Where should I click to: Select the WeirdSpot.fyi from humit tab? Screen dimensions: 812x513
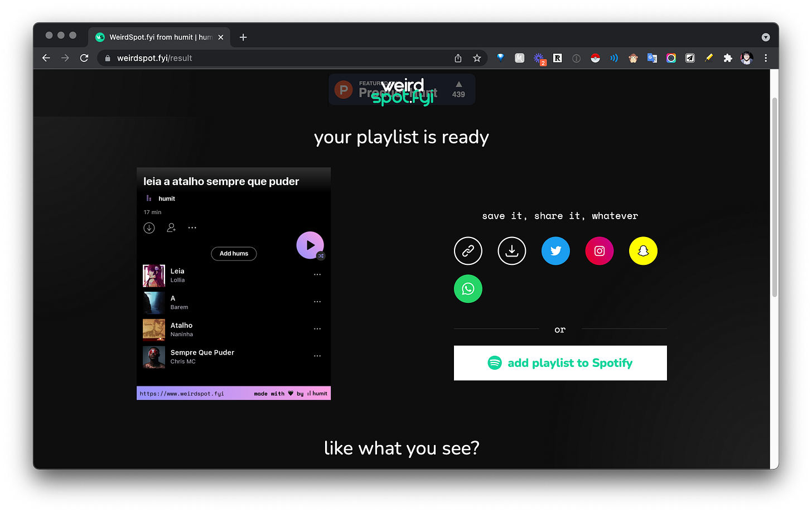point(159,37)
